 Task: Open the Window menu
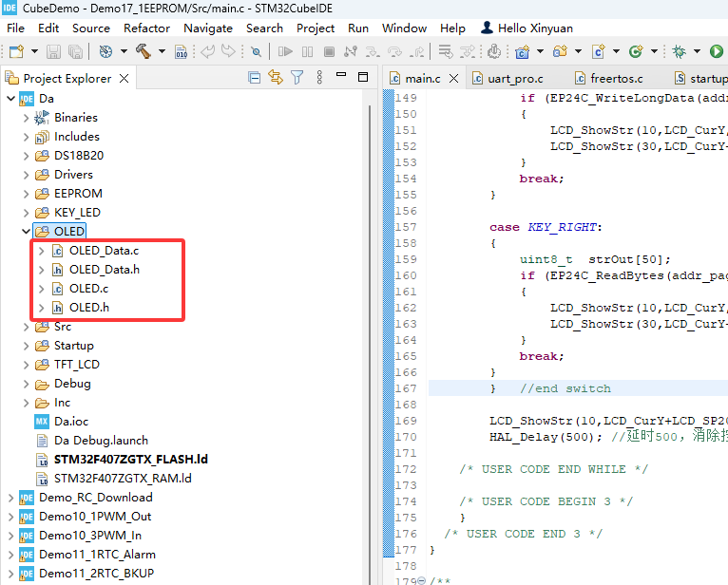click(405, 28)
